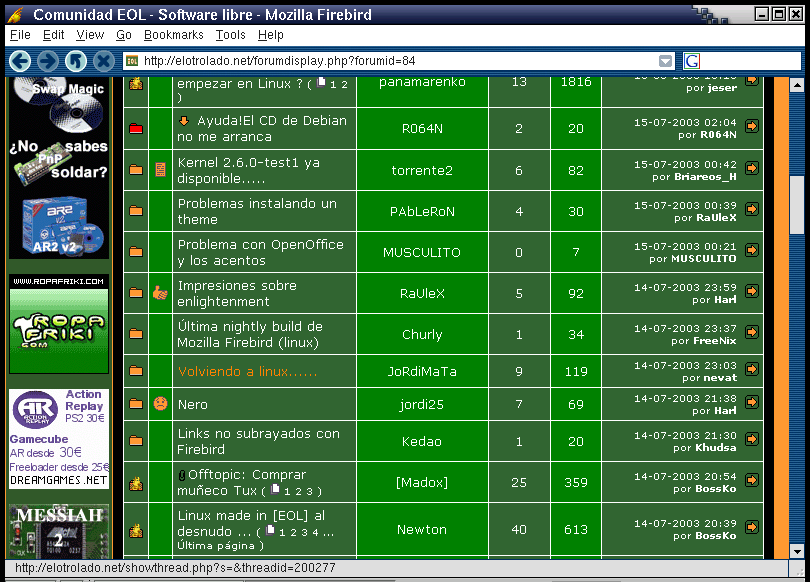Click the vertical scrollbar up arrow
The height and width of the screenshot is (582, 810).
pos(797,85)
